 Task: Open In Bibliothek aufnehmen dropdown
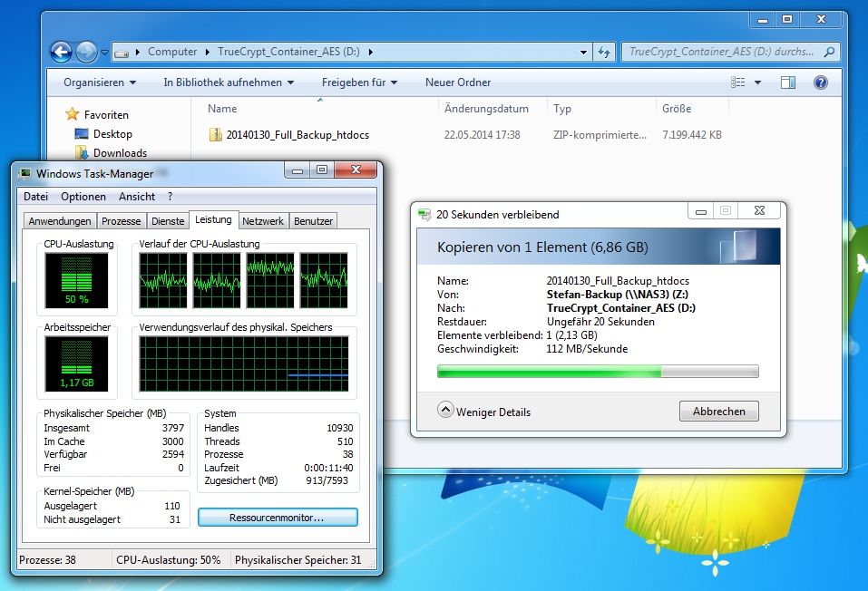point(229,82)
